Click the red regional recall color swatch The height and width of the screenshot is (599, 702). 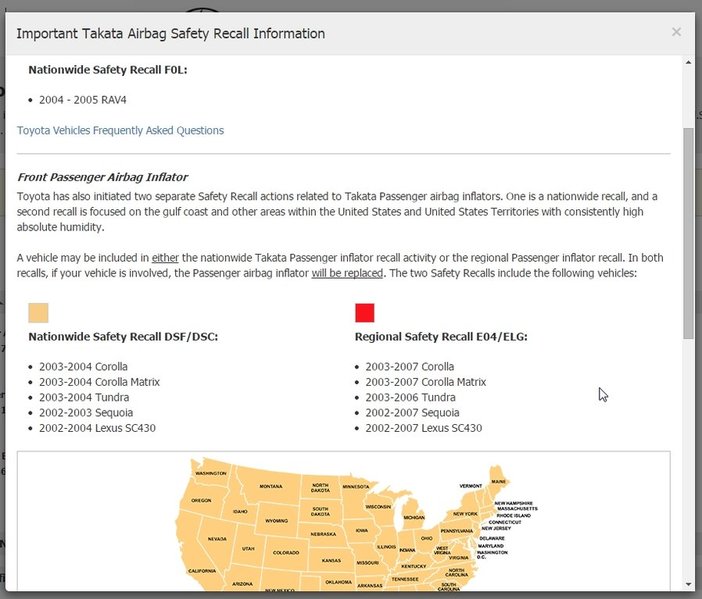click(364, 312)
